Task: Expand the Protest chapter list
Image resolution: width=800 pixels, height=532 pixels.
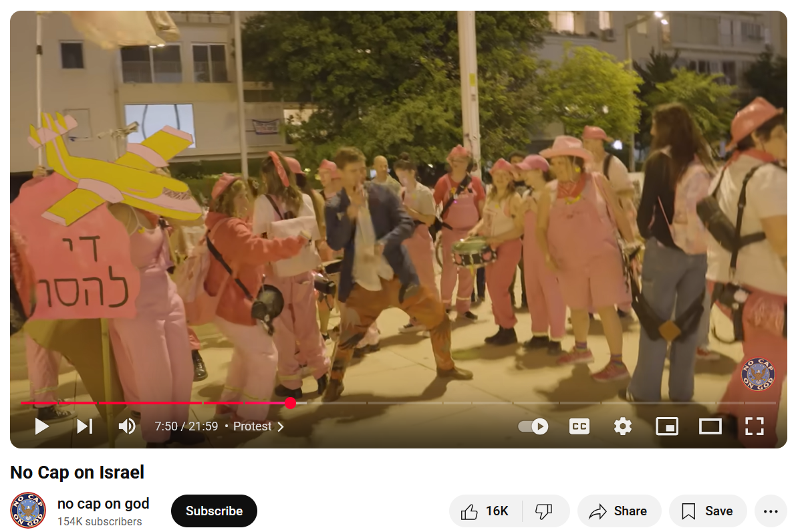Action: click(x=259, y=426)
